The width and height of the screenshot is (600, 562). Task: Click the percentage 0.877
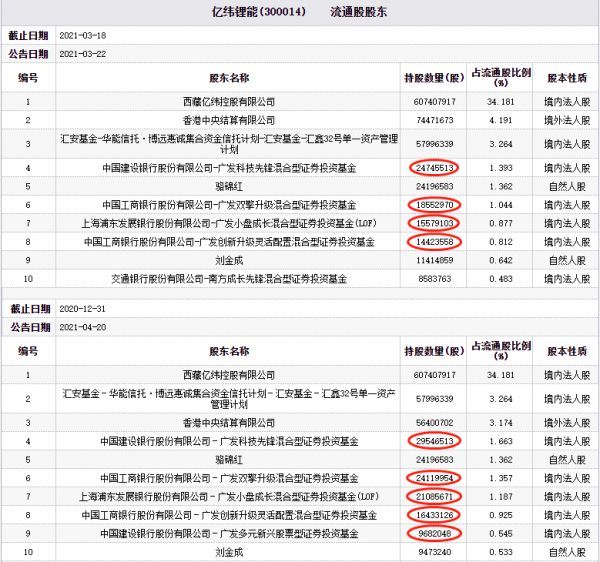(501, 223)
